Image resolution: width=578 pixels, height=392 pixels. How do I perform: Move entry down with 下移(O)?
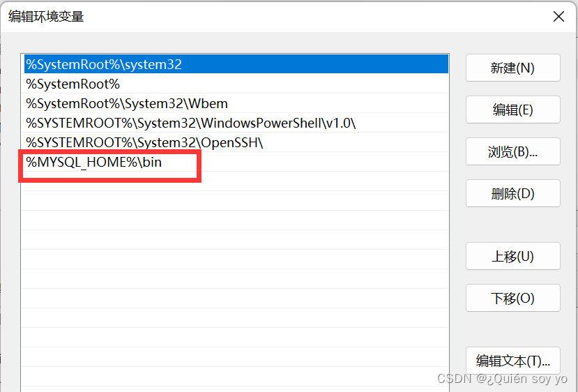coord(512,298)
